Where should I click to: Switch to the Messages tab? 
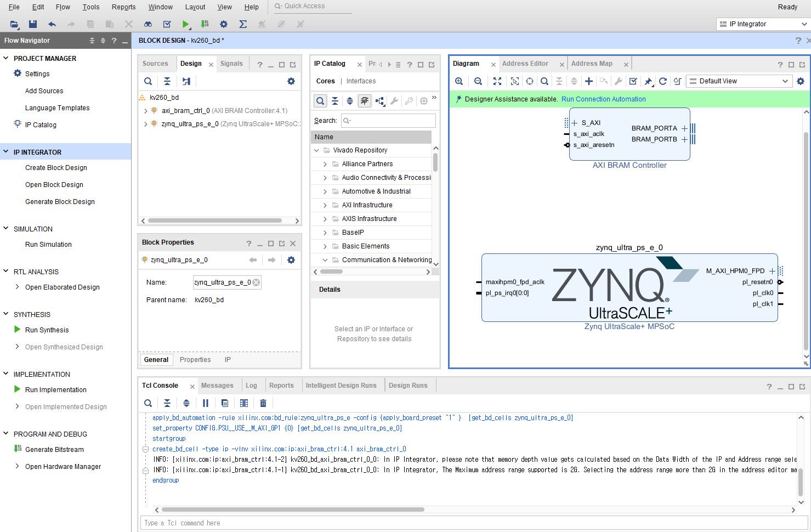click(x=217, y=386)
